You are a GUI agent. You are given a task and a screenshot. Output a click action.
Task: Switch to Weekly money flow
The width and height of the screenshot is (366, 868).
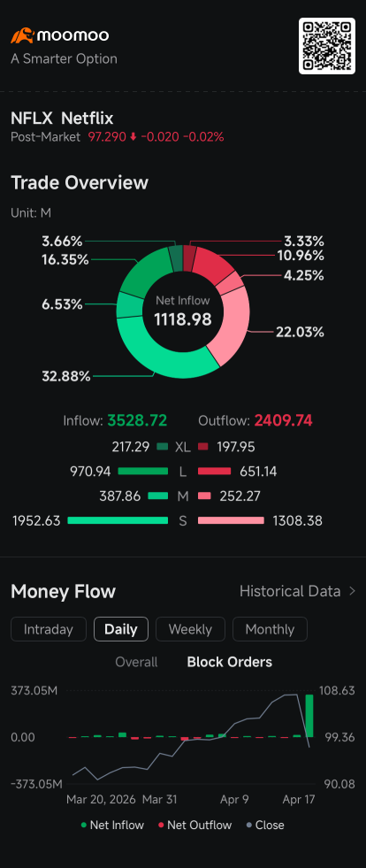click(190, 629)
